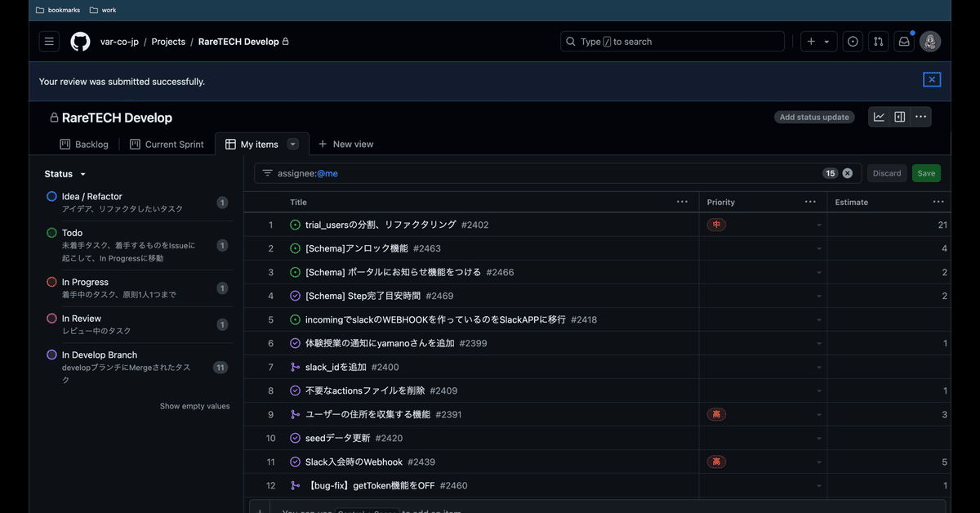Viewport: 980px width, 513px height.
Task: Open Priority dropdown for seedデータ更新 row
Action: (819, 438)
